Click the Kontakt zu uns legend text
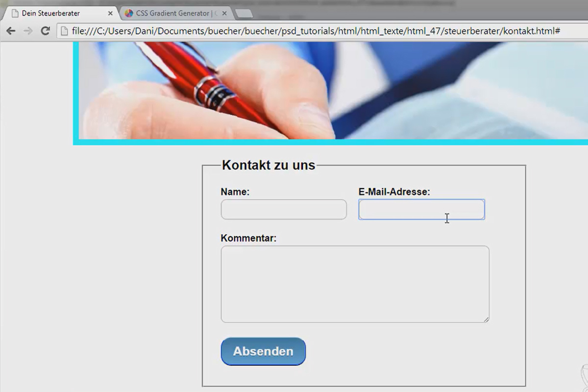 coord(269,165)
